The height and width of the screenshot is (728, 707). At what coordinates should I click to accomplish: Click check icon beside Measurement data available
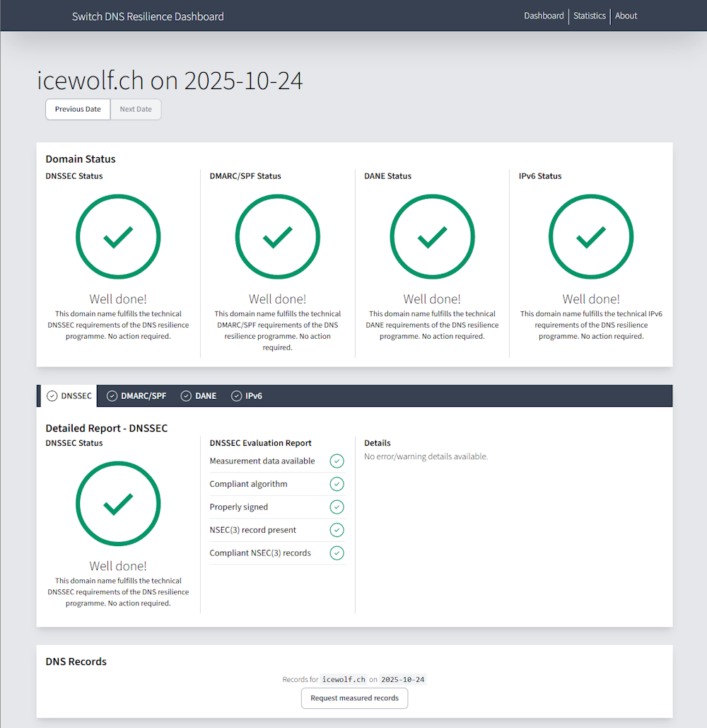tap(337, 461)
